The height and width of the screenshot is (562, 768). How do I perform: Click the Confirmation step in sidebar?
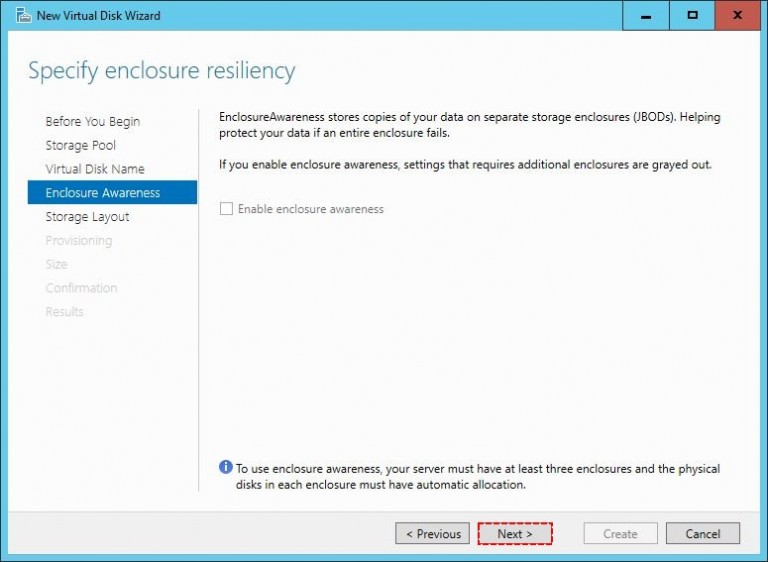pos(81,288)
